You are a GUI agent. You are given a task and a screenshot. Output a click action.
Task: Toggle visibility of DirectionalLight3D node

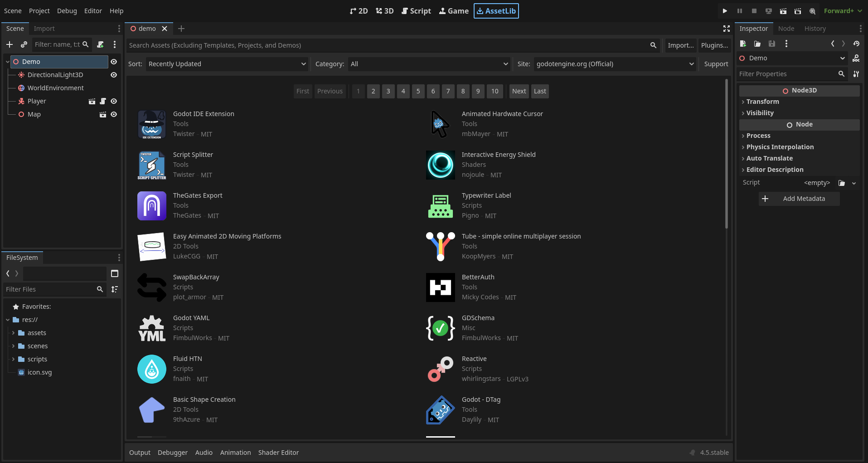[x=114, y=75]
